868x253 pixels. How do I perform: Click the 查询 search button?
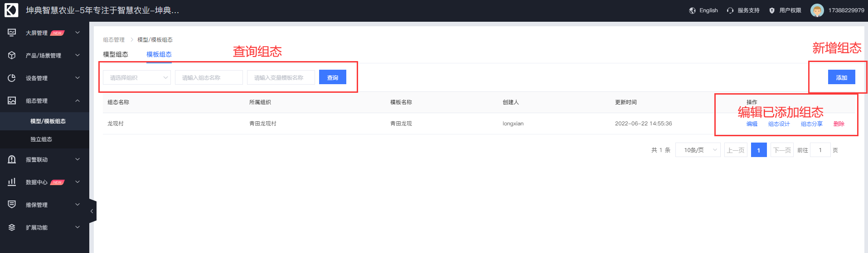[x=333, y=77]
